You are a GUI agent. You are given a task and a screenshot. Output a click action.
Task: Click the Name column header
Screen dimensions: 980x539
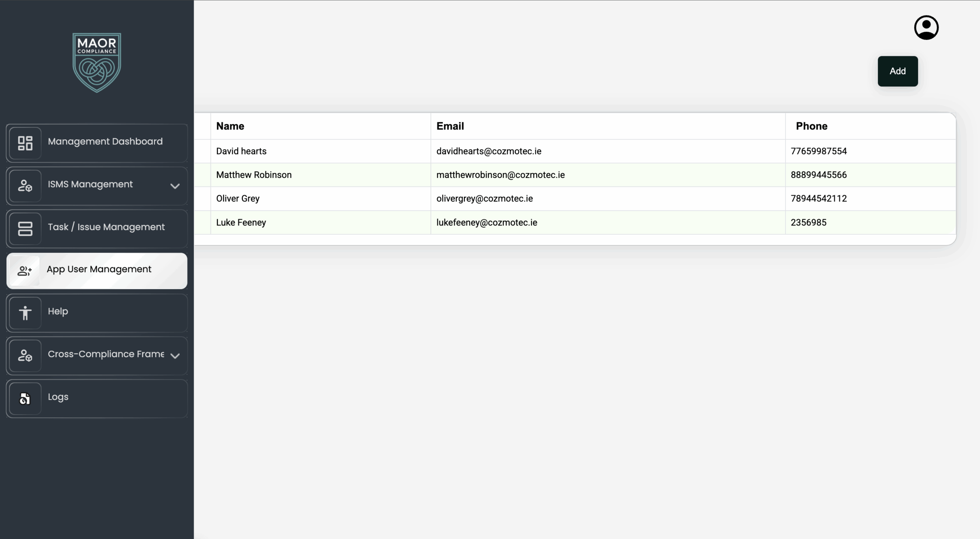230,126
